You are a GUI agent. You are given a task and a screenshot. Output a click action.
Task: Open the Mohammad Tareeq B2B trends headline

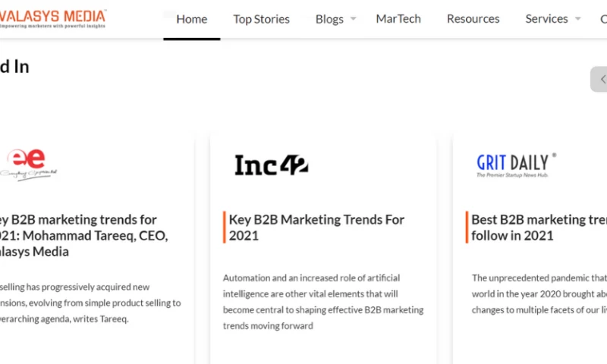coord(80,235)
